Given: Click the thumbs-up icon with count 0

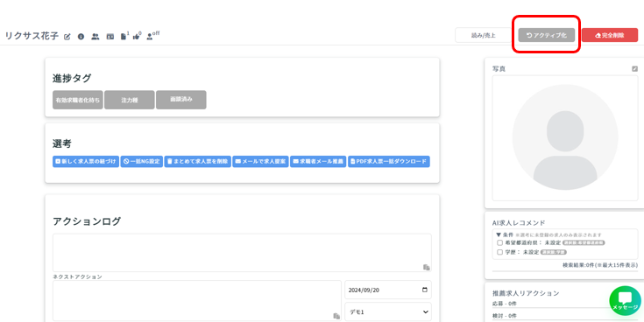Looking at the screenshot, I should (137, 37).
